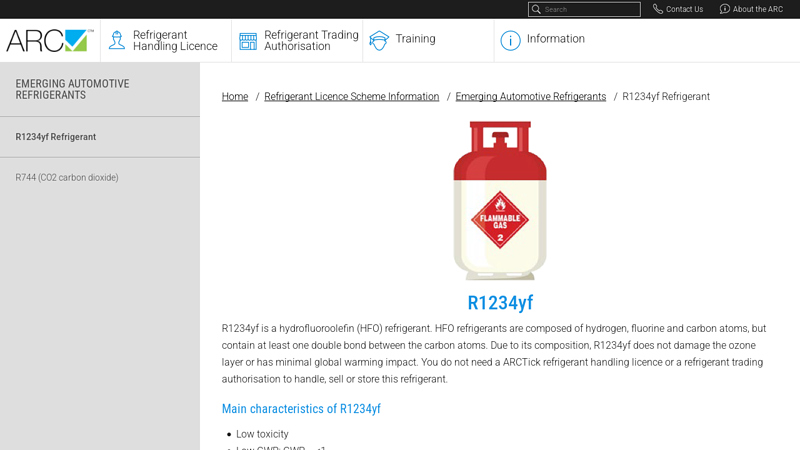Open Emerging Automotive Refrigerants breadcrumb
Viewport: 800px width, 450px height.
tap(530, 97)
